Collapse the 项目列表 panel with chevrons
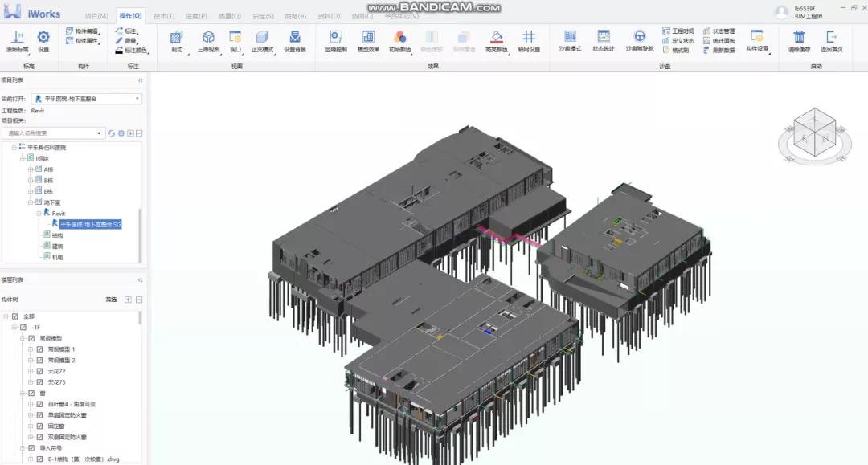This screenshot has height=465, width=868. pos(140,80)
